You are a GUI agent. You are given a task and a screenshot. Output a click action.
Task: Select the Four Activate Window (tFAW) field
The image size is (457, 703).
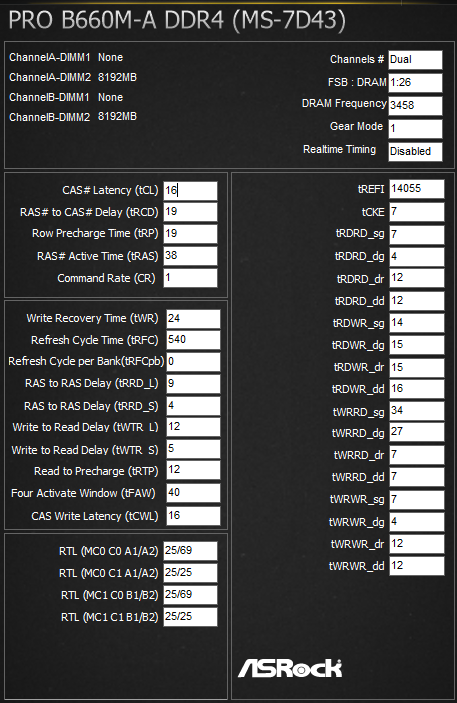click(193, 493)
